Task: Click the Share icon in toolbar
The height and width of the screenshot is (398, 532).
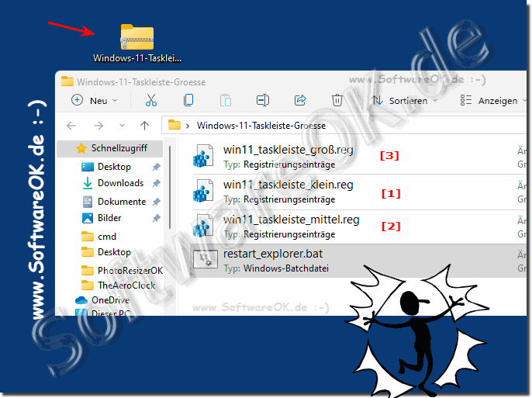Action: coord(300,100)
